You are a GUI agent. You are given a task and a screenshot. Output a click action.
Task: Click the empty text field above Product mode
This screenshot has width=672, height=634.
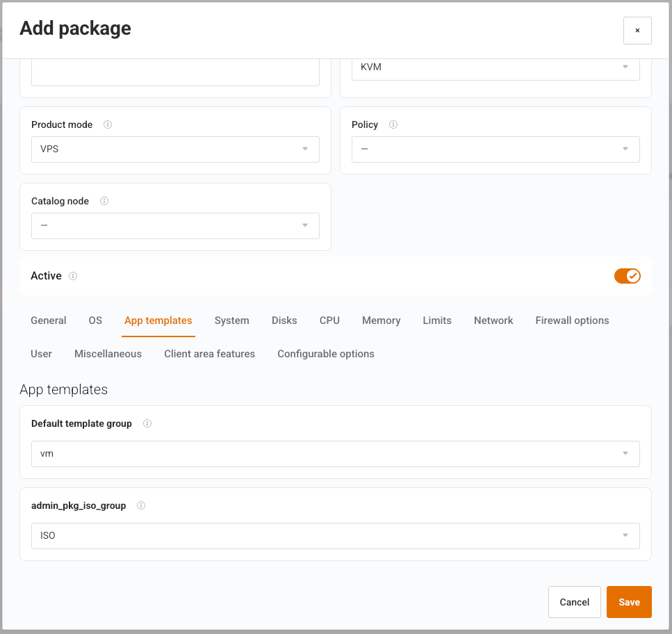pyautogui.click(x=175, y=72)
